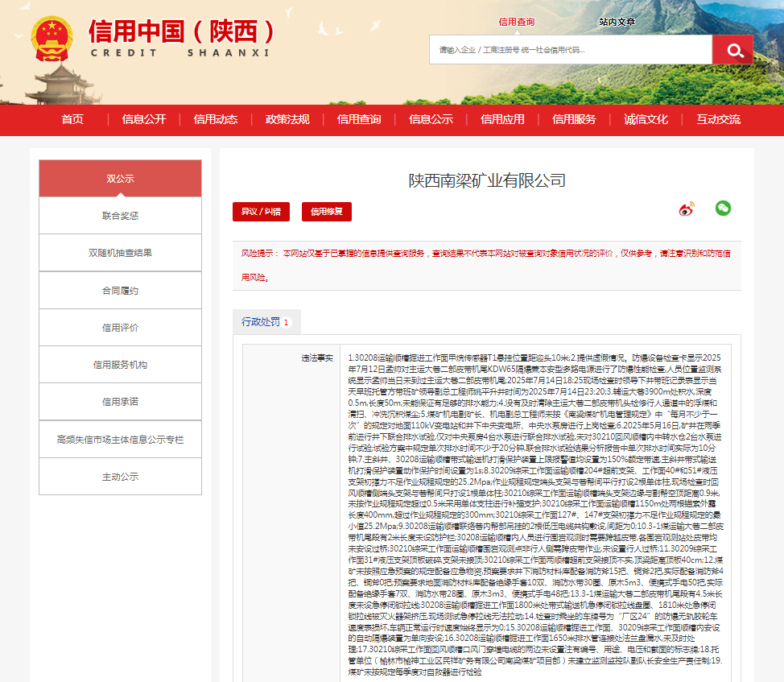784x682 pixels.
Task: Select 双公示 in the sidebar
Action: (121, 179)
